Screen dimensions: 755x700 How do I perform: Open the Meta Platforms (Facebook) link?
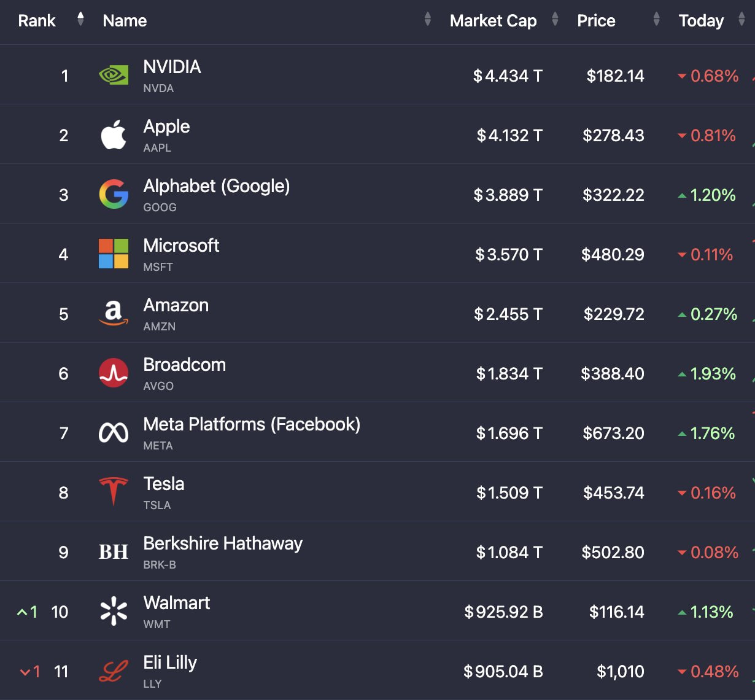point(252,424)
